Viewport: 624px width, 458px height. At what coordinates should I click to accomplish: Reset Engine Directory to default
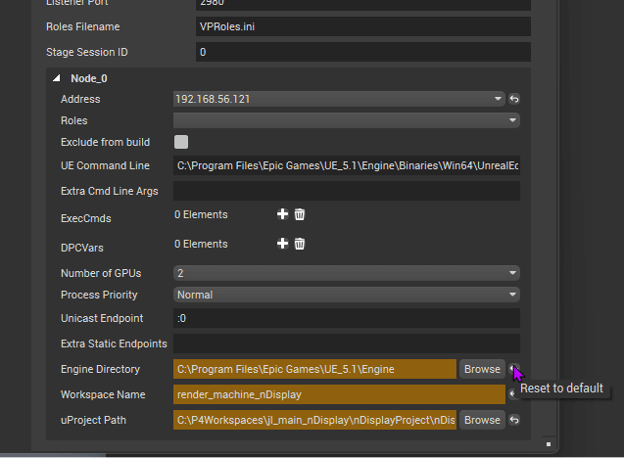tap(514, 369)
